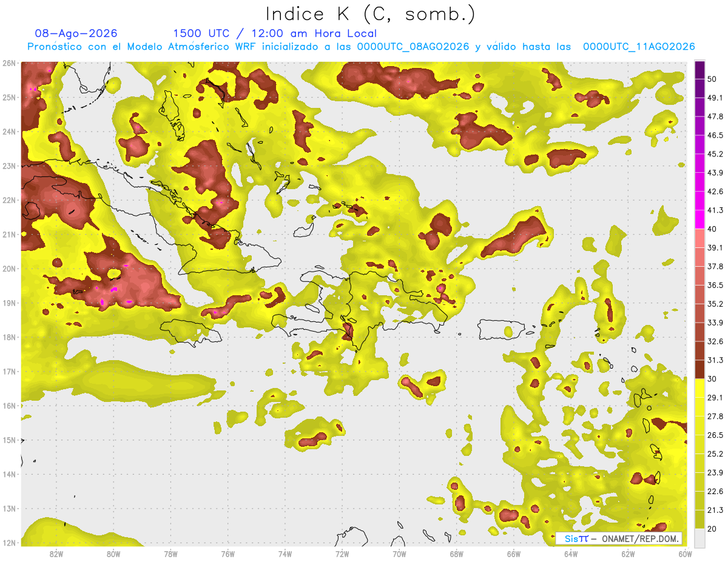The image size is (728, 562).
Task: Click the "30" color scale value
Action: 712,379
